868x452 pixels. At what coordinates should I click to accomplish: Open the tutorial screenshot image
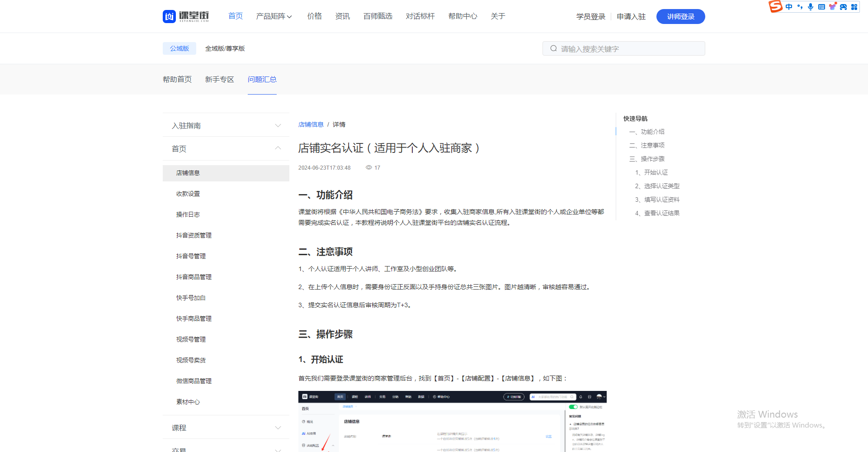(x=453, y=421)
